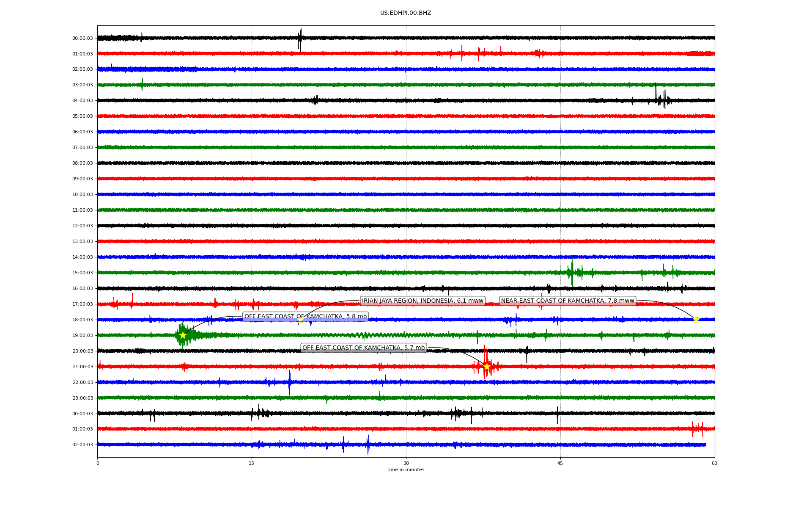Screen dimensions: 812x508
Task: Click the 12:00:03 row time label
Action: tap(82, 226)
